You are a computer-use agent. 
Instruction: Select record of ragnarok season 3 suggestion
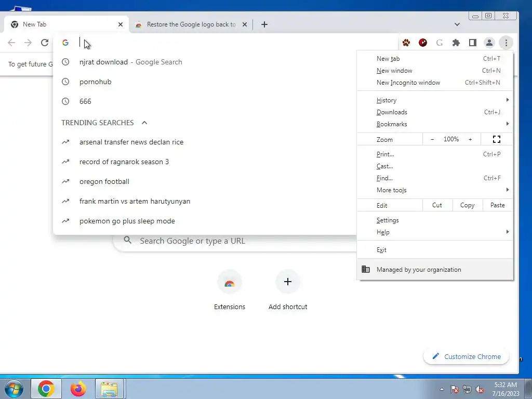click(x=205, y=162)
